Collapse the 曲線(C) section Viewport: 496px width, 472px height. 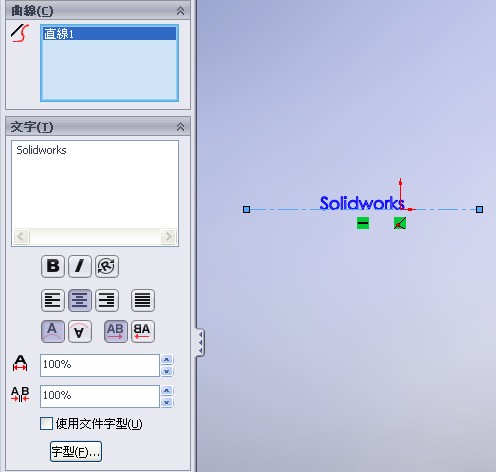pyautogui.click(x=180, y=11)
